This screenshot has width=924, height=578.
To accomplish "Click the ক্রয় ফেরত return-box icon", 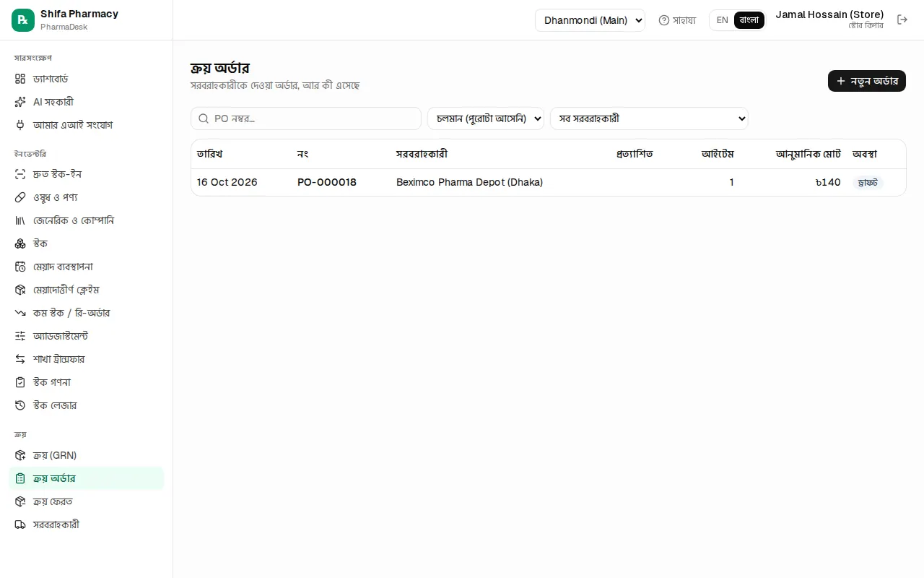I will point(20,501).
